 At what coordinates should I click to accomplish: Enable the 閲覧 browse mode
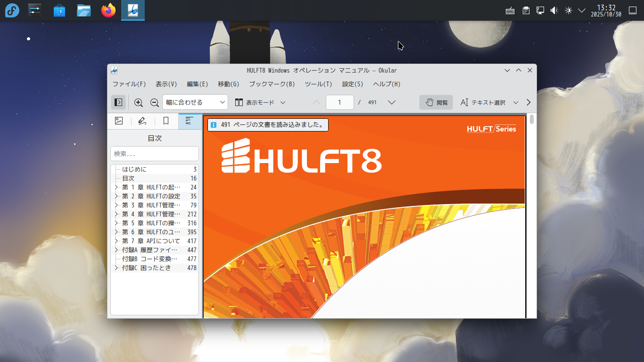tap(436, 102)
